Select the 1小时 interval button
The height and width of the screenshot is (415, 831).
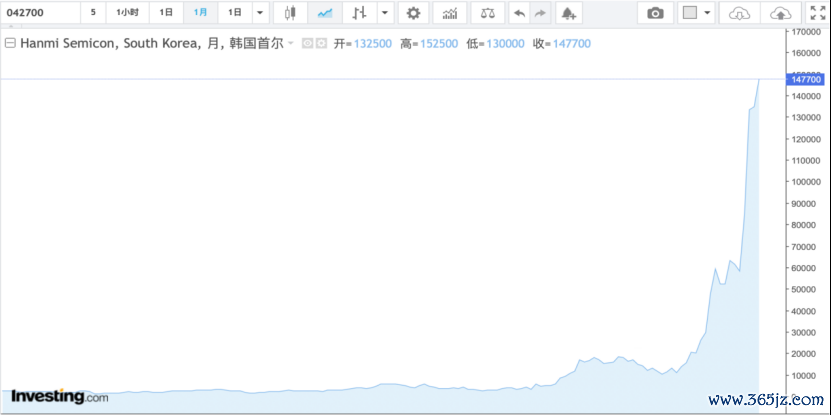(128, 13)
